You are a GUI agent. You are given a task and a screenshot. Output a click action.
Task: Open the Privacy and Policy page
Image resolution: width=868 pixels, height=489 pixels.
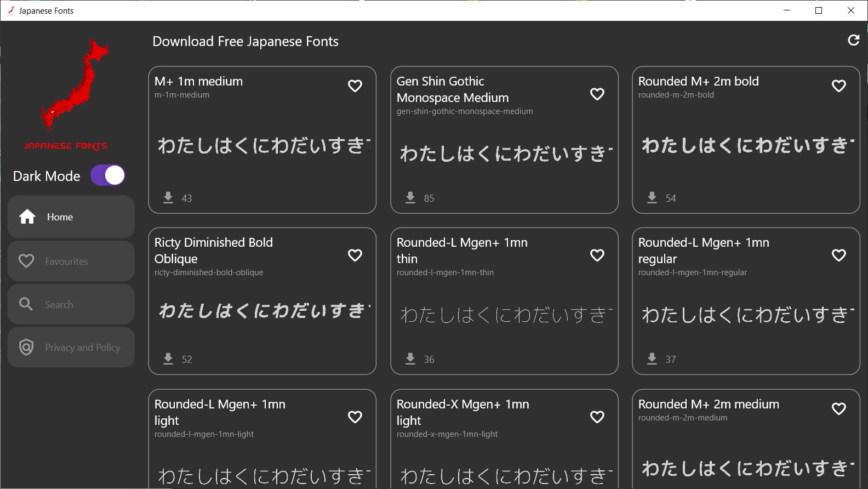[x=71, y=348]
